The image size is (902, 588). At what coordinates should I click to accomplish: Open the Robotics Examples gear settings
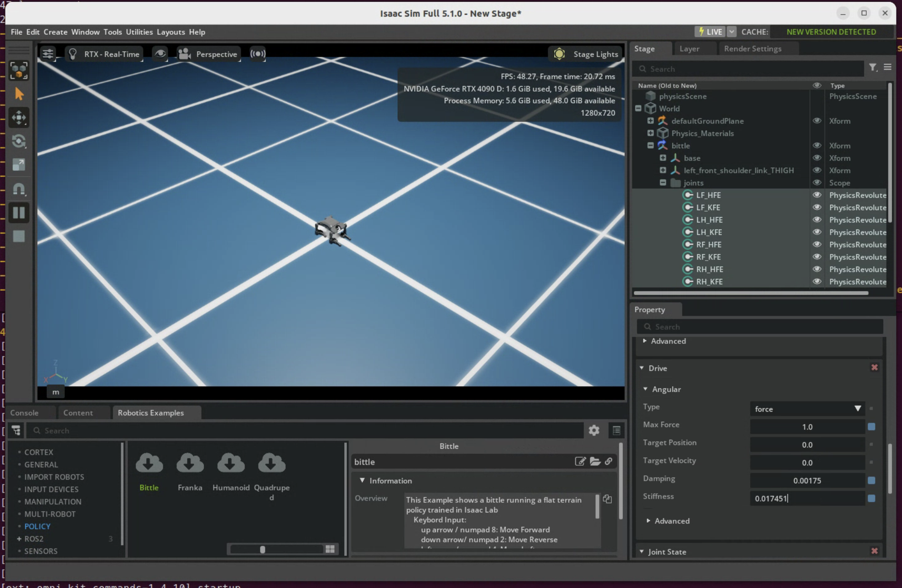pyautogui.click(x=594, y=430)
